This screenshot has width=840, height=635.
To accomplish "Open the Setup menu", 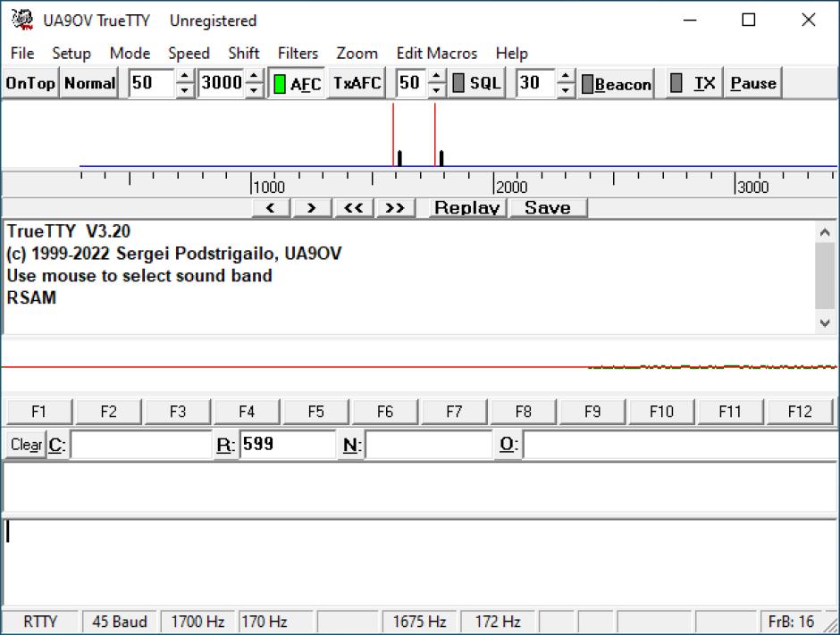I will click(x=71, y=53).
